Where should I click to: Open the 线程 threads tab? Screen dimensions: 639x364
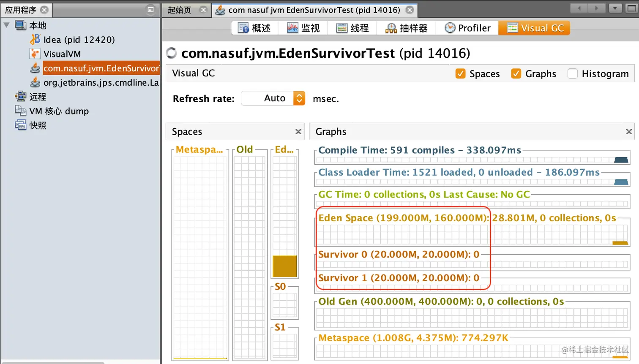pos(352,28)
